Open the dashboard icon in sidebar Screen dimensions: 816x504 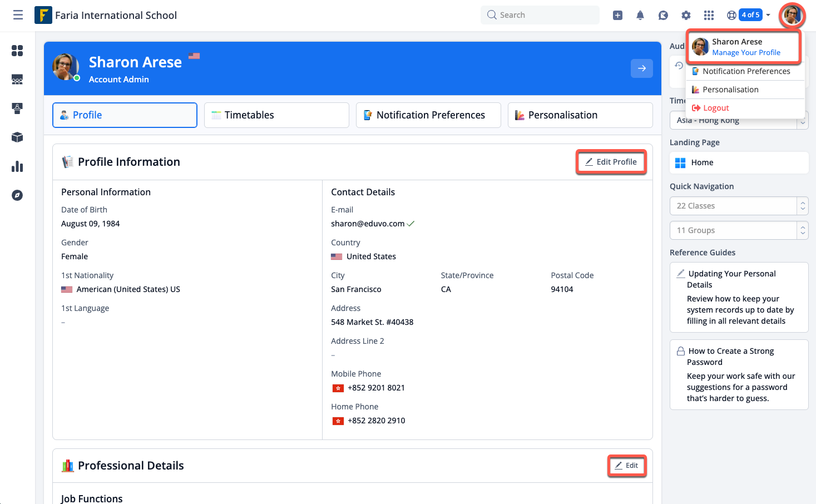[17, 51]
